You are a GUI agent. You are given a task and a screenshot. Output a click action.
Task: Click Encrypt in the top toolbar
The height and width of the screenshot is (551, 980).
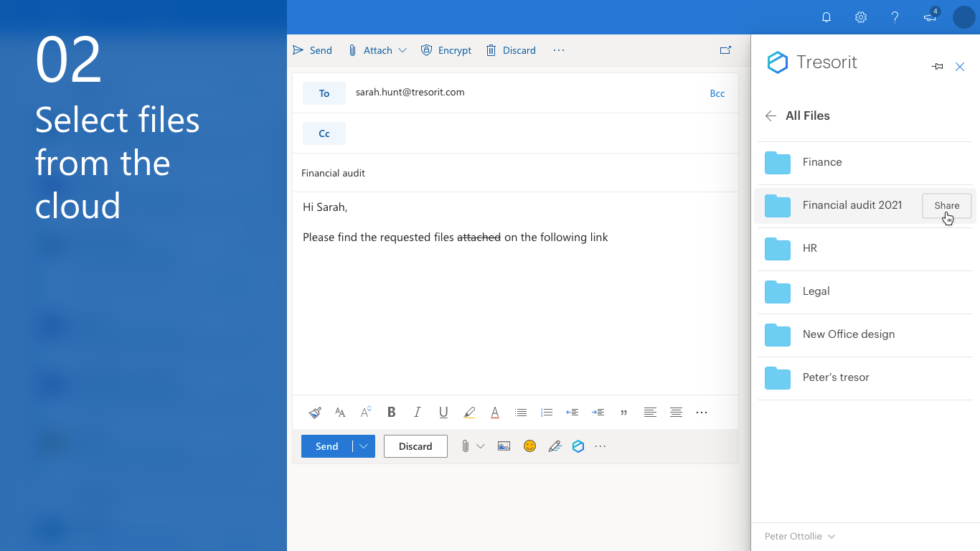click(446, 50)
